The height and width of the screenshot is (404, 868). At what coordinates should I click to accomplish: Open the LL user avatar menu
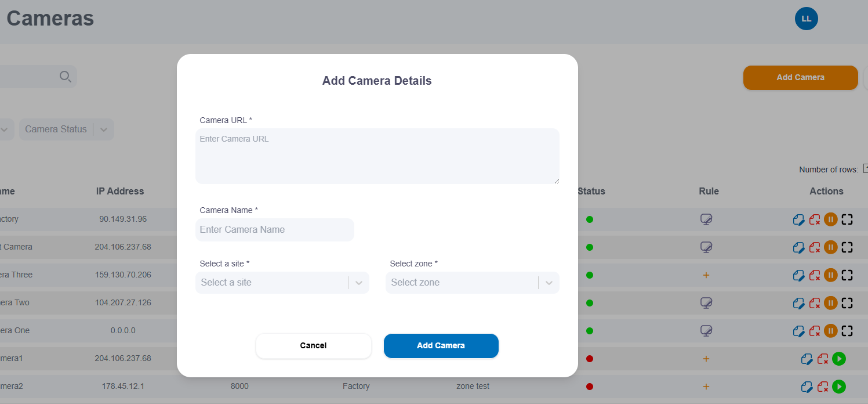pos(806,19)
